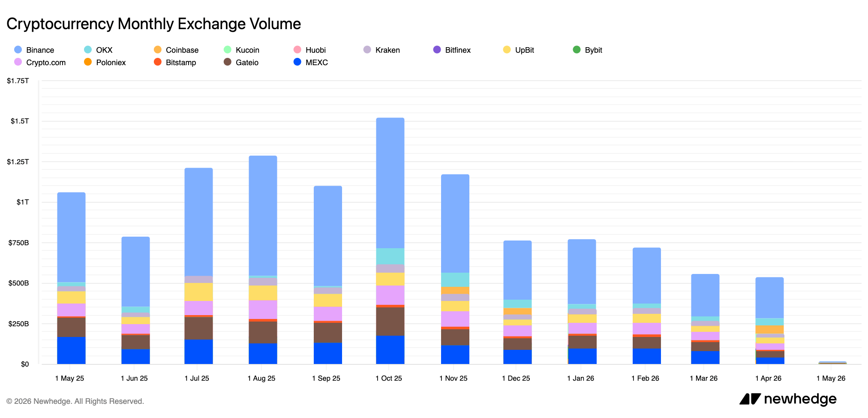Click the Poloniex legend marker dot
868x418 pixels.
click(x=88, y=62)
